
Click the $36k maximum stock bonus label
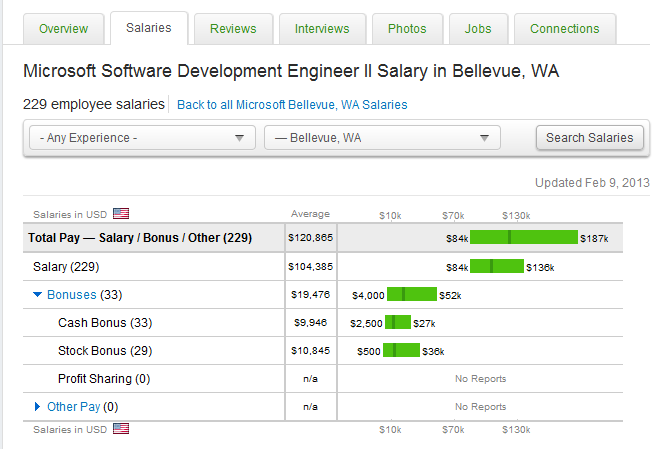pos(433,352)
